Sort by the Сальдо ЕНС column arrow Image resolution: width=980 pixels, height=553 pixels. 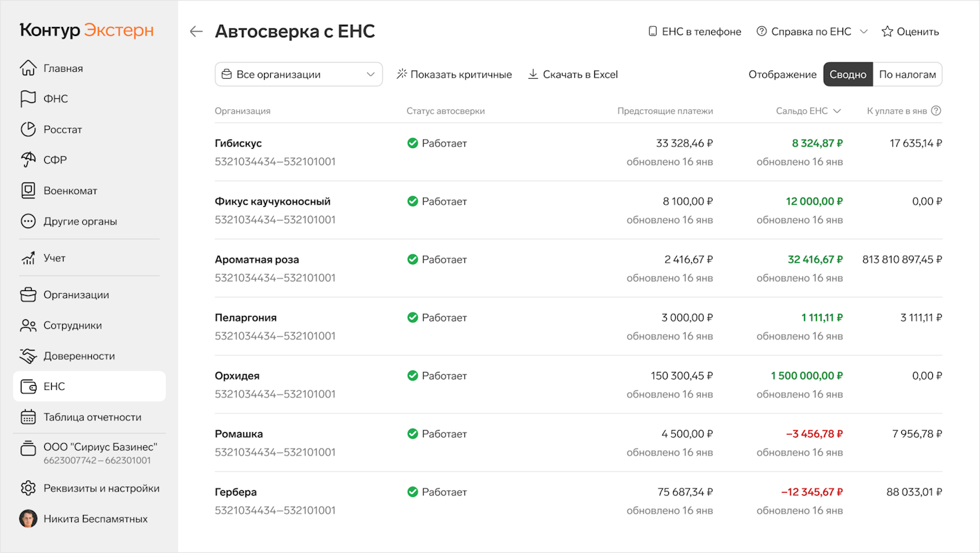pyautogui.click(x=837, y=111)
